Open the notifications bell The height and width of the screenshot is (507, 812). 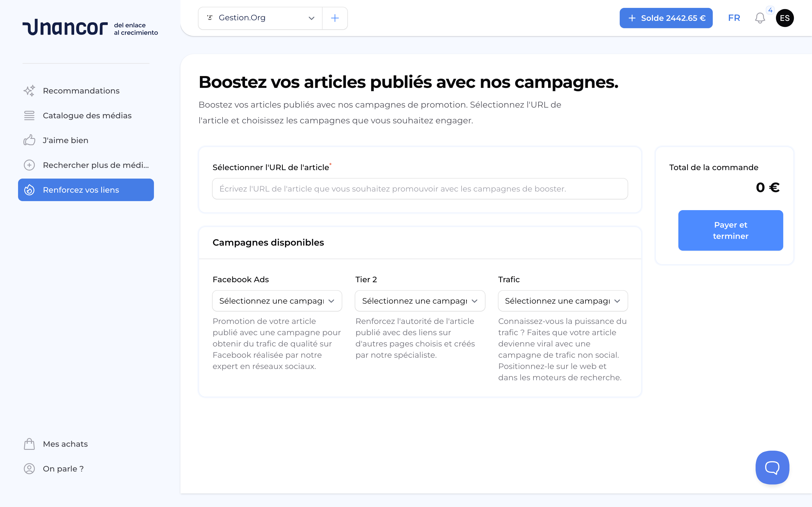click(760, 18)
